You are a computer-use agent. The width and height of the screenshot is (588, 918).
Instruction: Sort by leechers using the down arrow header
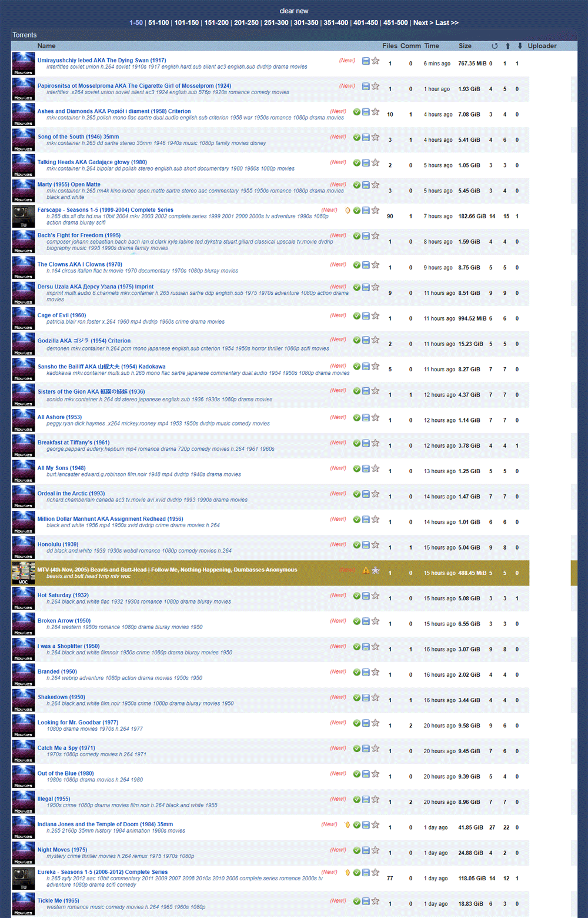tap(520, 46)
